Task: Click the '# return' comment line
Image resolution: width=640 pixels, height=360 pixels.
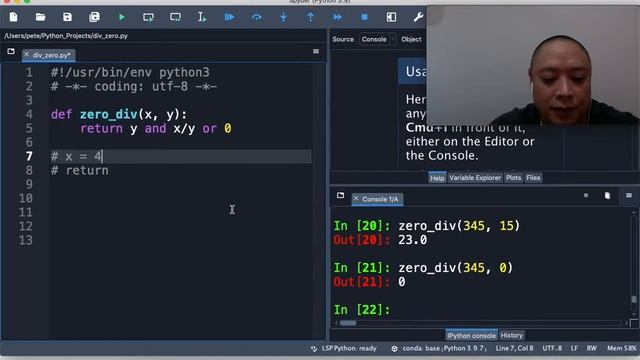Action: pyautogui.click(x=80, y=170)
